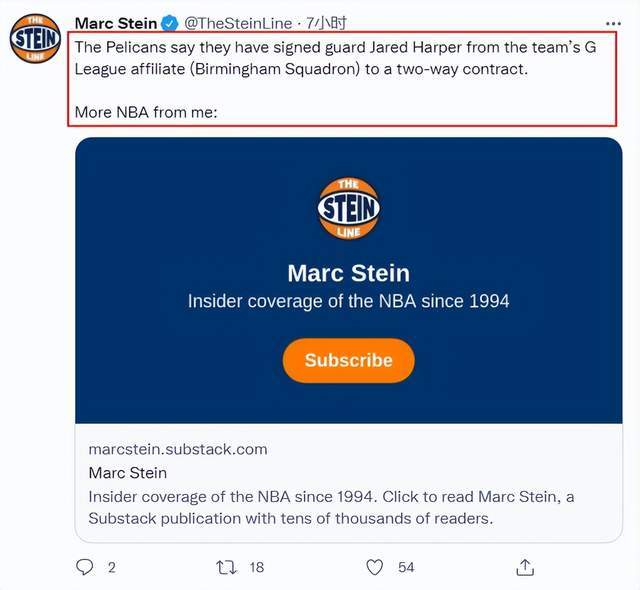The height and width of the screenshot is (590, 640).
Task: View the 2 replies count
Action: point(111,567)
